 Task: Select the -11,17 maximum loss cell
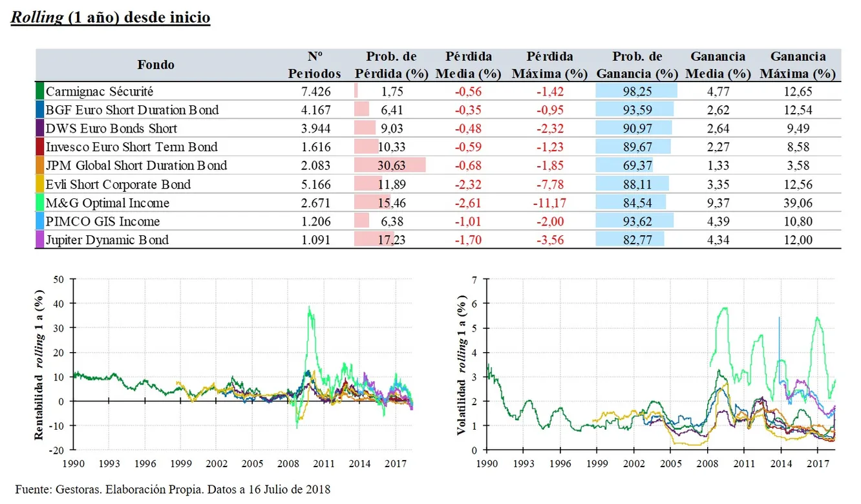point(551,203)
